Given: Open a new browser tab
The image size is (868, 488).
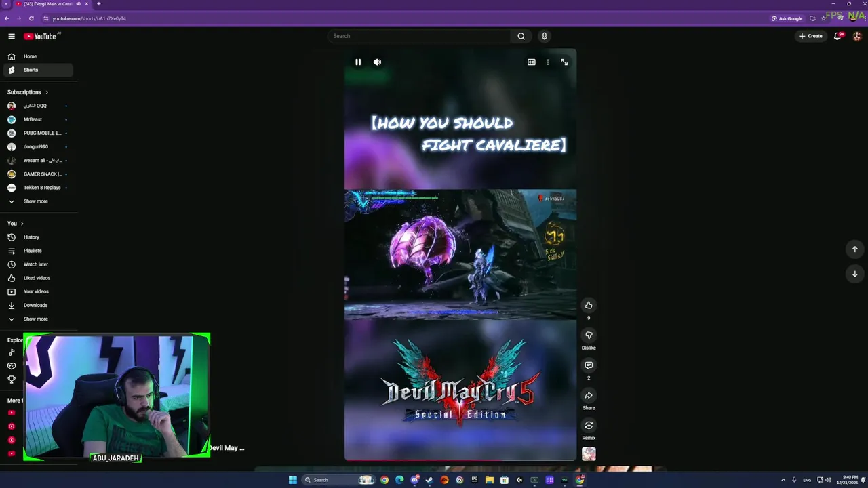Looking at the screenshot, I should click(x=98, y=4).
